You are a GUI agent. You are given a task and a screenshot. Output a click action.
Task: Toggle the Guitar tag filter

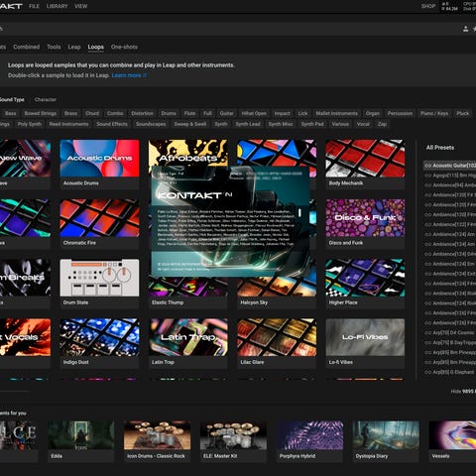point(227,113)
